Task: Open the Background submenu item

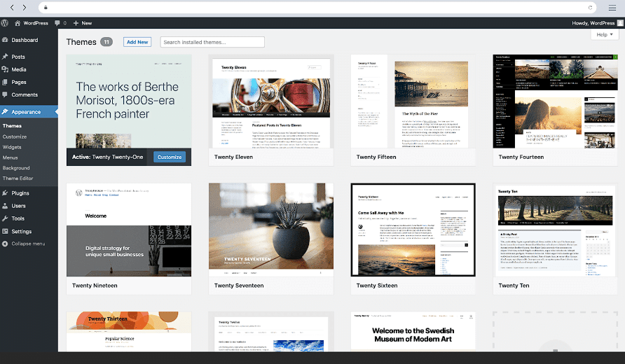Action: pos(16,168)
